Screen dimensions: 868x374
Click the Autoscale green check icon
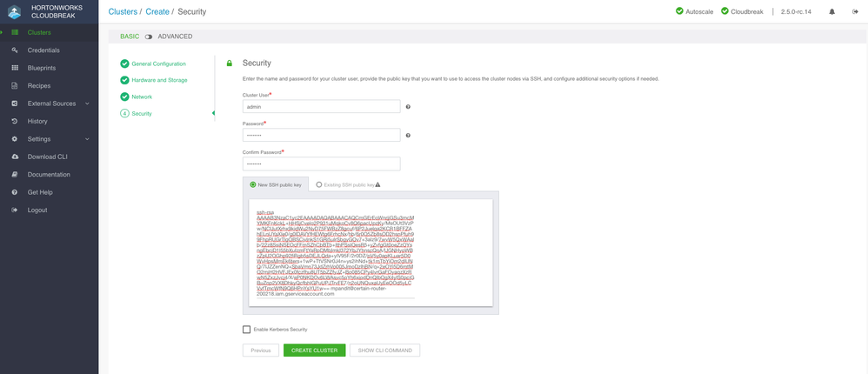coord(679,11)
